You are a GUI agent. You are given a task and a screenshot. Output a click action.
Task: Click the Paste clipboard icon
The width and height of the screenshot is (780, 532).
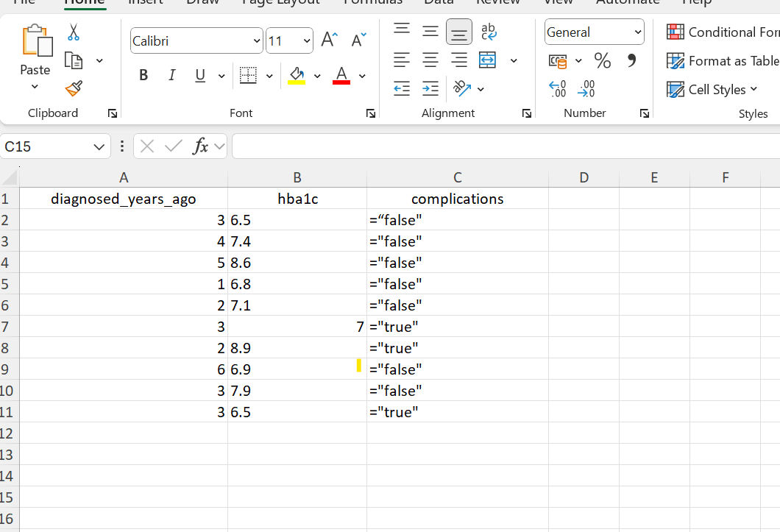pyautogui.click(x=36, y=40)
